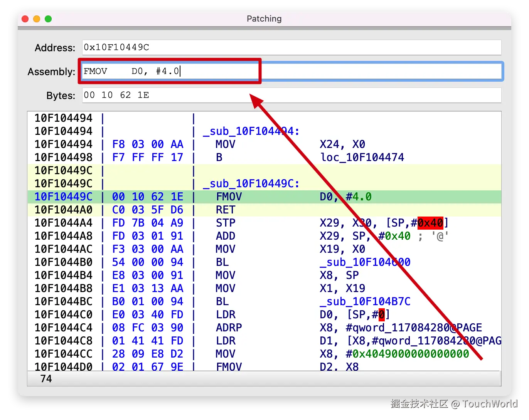This screenshot has height=420, width=529.
Task: Click address 10F1044B4 in the listing
Action: pyautogui.click(x=64, y=275)
